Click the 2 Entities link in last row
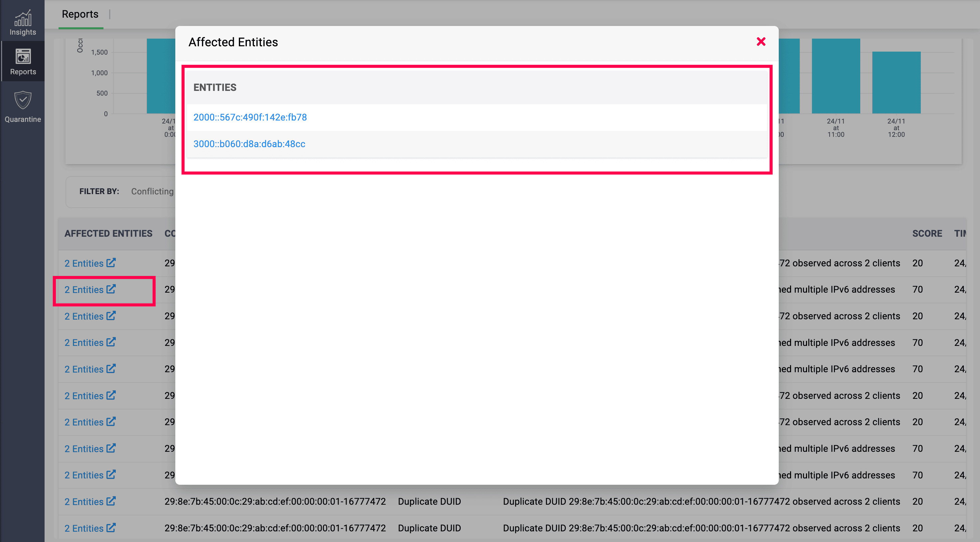This screenshot has height=542, width=980. [84, 528]
